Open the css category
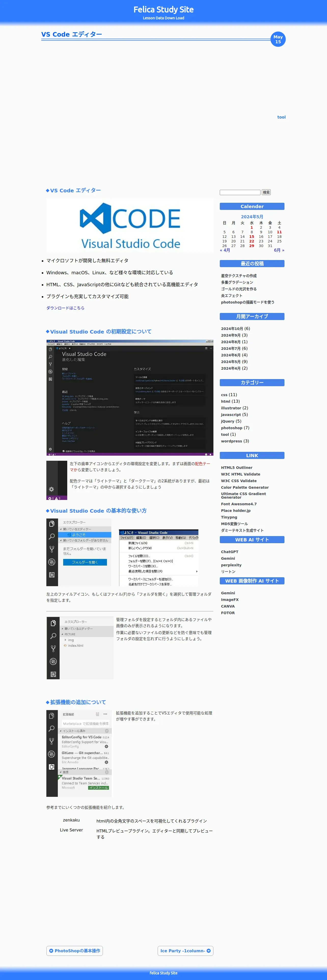Viewport: 327px width, 980px height. pyautogui.click(x=224, y=395)
